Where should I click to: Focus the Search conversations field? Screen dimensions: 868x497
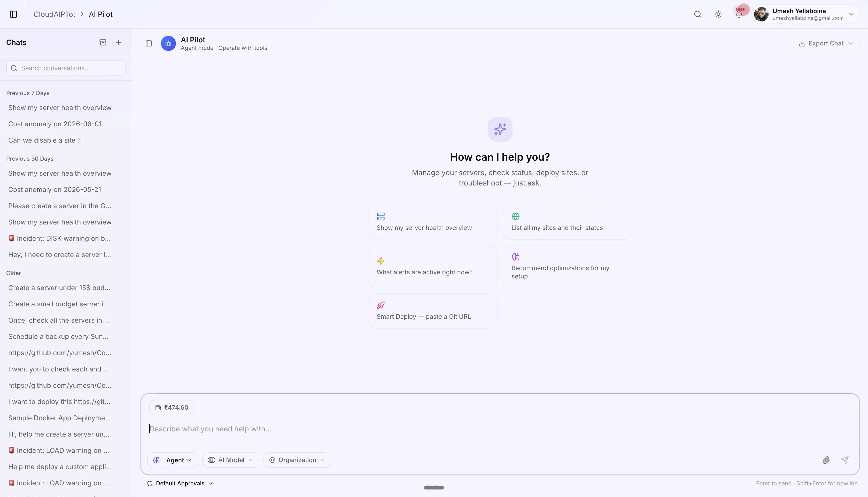point(66,68)
